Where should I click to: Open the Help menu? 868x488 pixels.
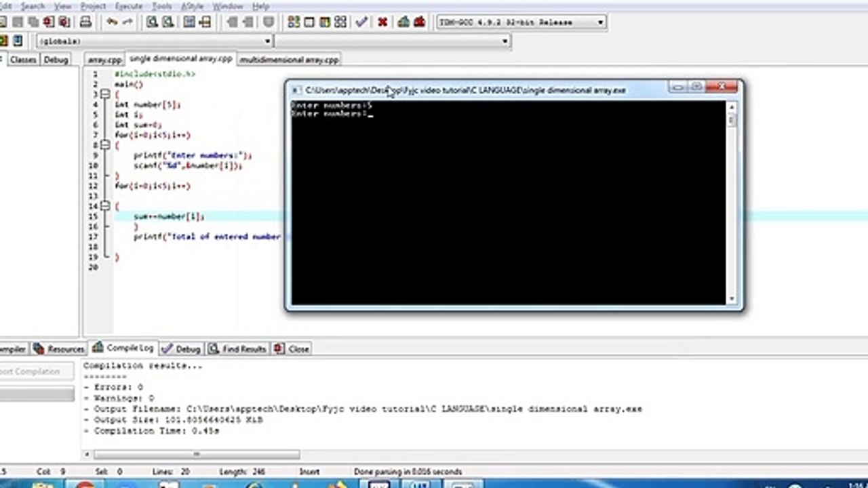click(x=260, y=6)
